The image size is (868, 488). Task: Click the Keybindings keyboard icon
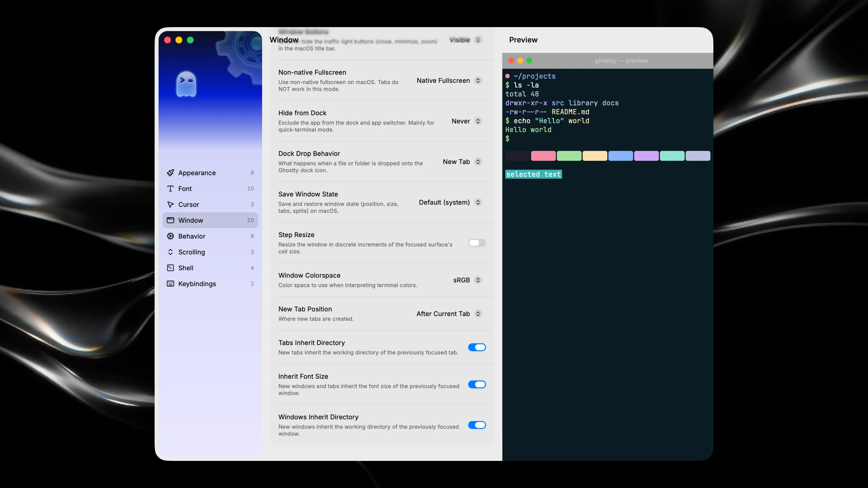pyautogui.click(x=171, y=284)
